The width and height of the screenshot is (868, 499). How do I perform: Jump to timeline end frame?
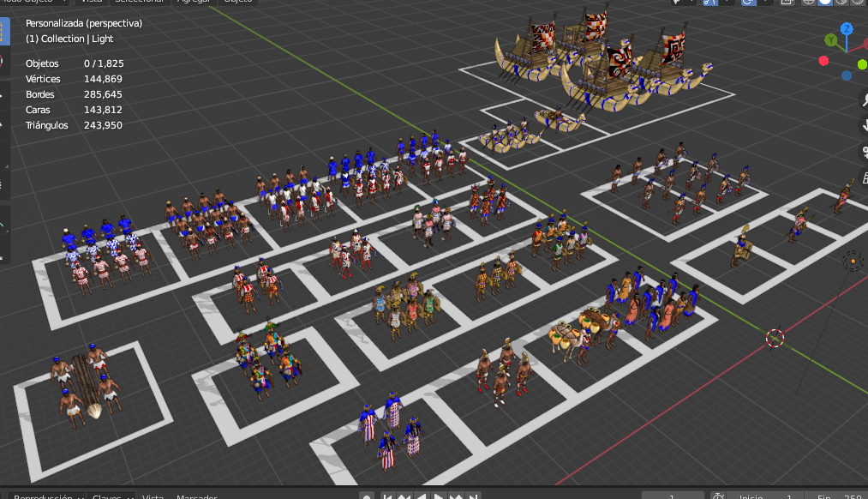(x=472, y=496)
